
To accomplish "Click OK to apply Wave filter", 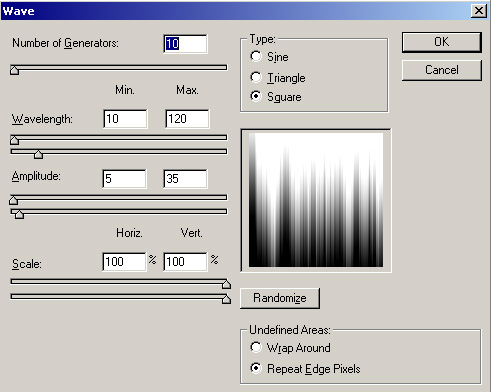I will pos(442,42).
